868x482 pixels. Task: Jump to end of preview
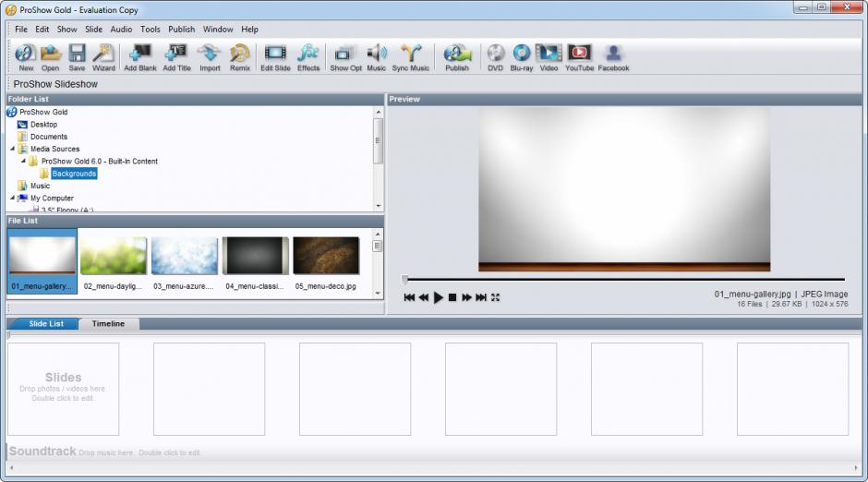click(x=481, y=297)
